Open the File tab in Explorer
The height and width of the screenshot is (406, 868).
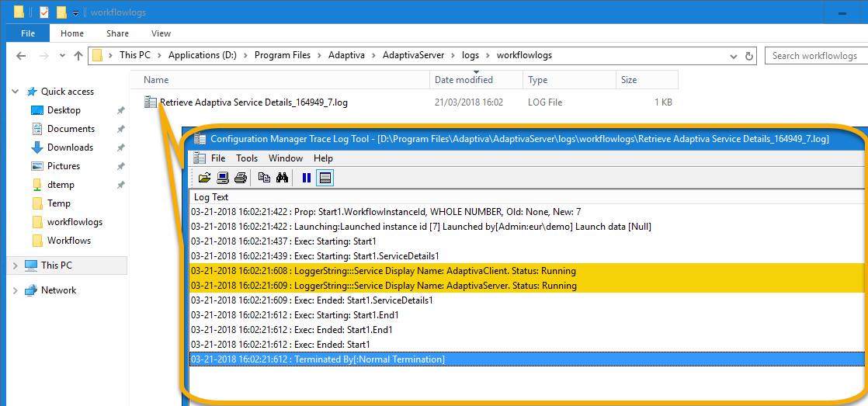28,33
